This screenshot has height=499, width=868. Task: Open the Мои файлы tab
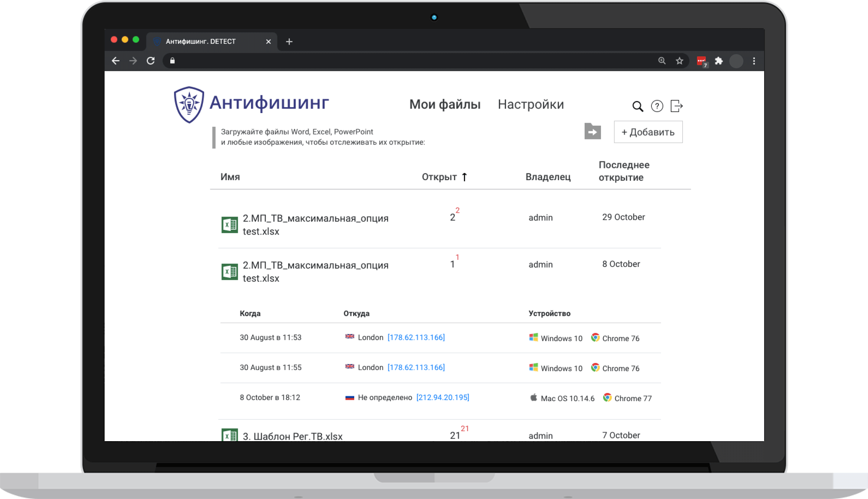click(x=444, y=105)
